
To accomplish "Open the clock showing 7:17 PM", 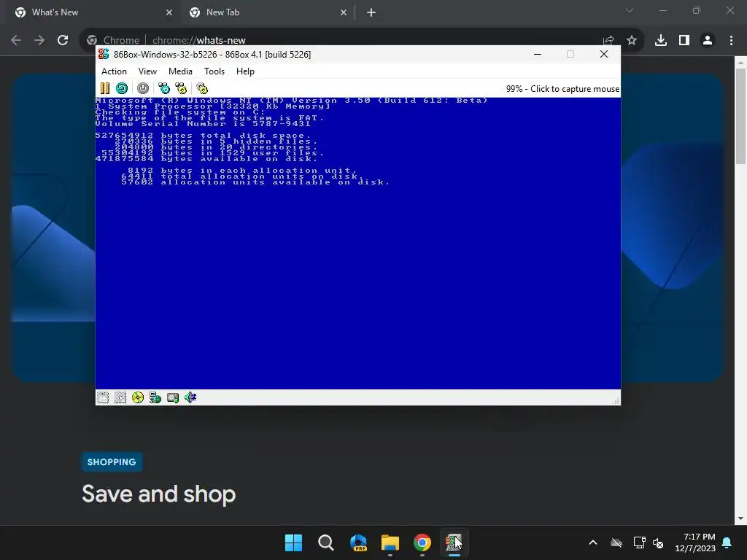I will coord(695,542).
